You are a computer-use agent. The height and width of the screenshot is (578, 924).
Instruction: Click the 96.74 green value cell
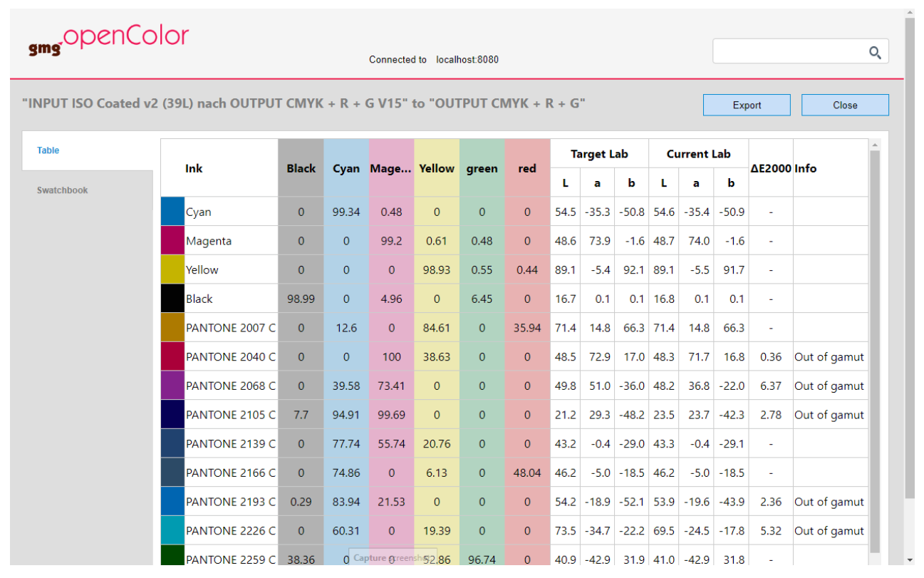(x=482, y=559)
